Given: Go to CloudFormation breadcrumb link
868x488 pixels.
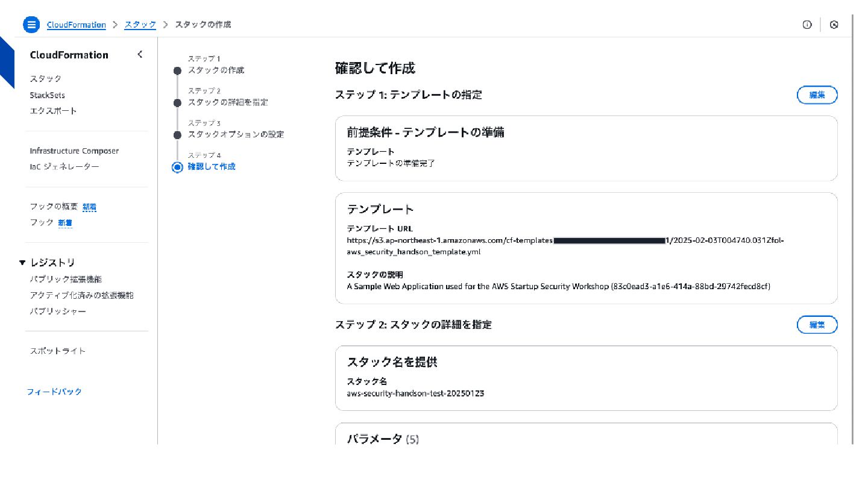Looking at the screenshot, I should pos(77,25).
